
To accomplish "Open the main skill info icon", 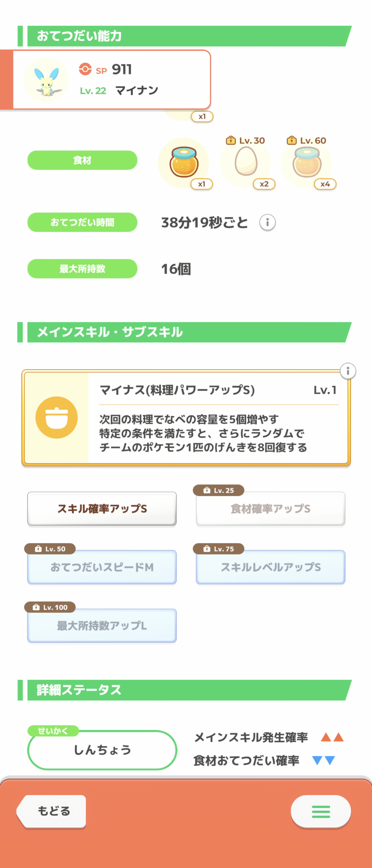I will click(348, 371).
